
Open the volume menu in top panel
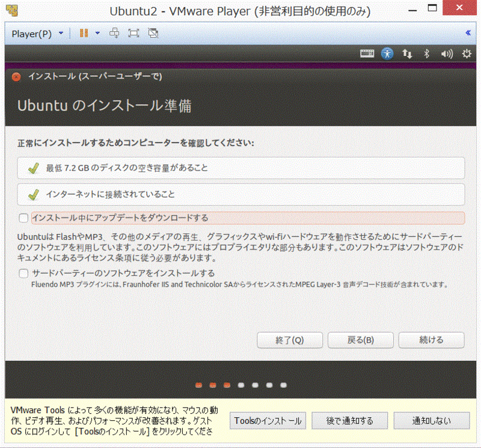click(447, 54)
